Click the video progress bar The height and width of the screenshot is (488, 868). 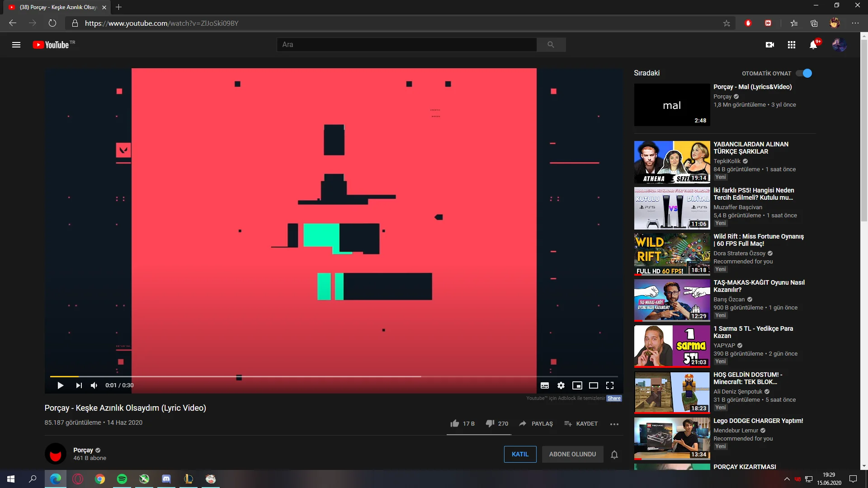(x=316, y=376)
